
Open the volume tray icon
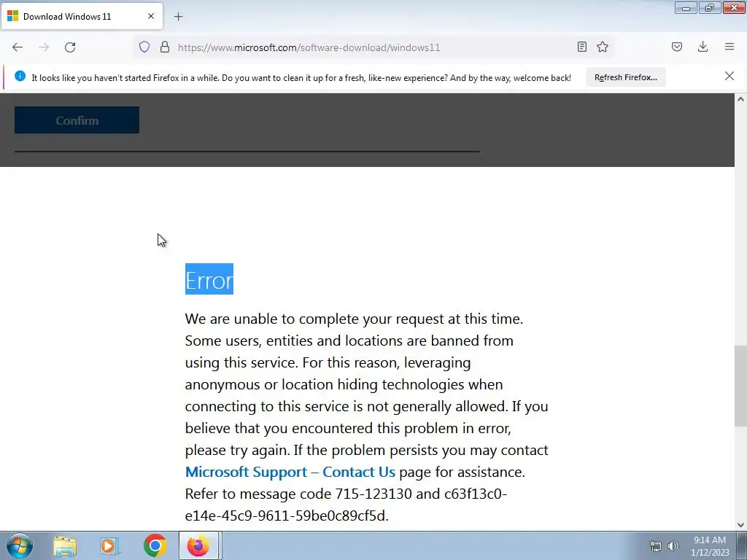pos(673,546)
